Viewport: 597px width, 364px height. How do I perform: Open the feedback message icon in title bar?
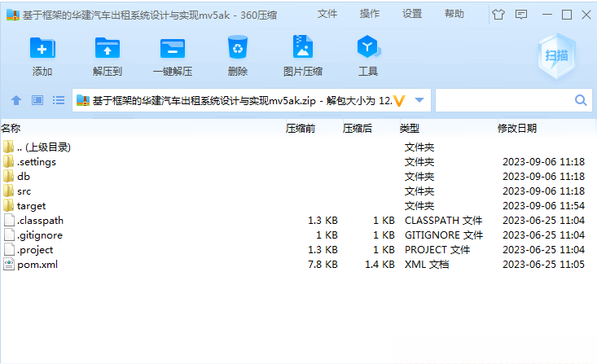click(x=521, y=15)
